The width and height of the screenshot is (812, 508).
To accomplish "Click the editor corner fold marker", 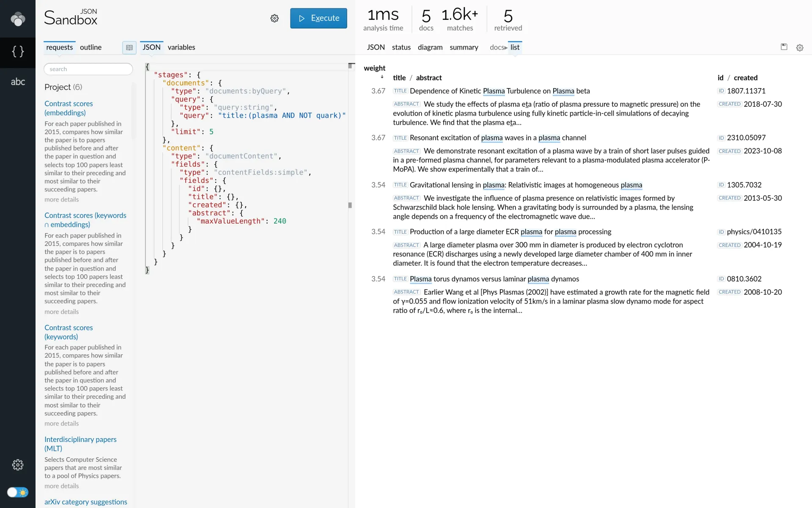I will click(x=351, y=66).
